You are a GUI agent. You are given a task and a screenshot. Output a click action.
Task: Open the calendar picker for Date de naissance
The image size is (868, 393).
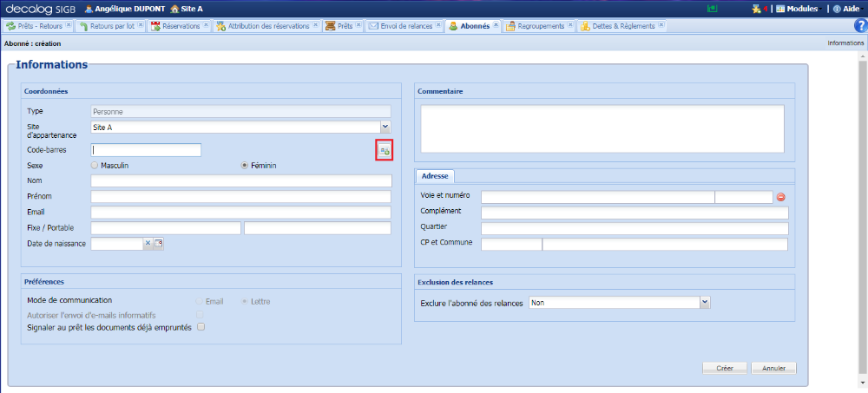[x=159, y=244]
